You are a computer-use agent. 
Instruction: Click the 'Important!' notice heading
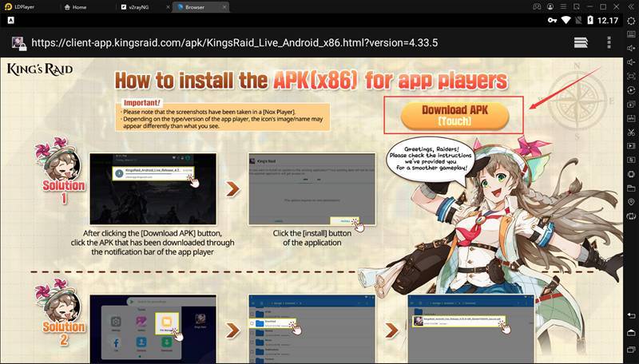[142, 103]
